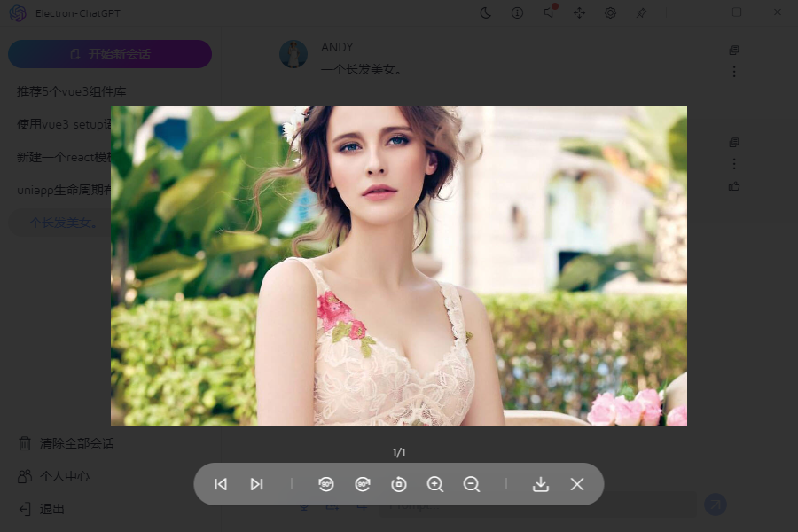The image size is (798, 532).
Task: Pin the window on top
Action: pyautogui.click(x=641, y=12)
